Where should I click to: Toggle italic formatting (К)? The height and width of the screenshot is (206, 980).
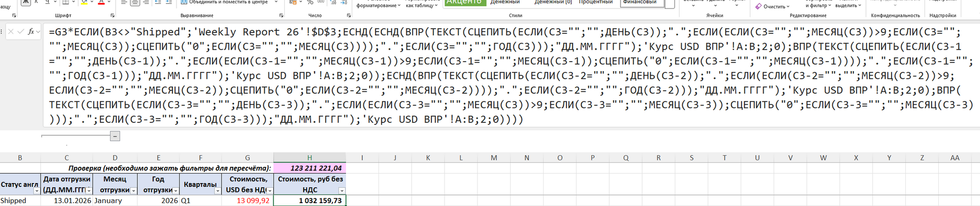[x=36, y=2]
